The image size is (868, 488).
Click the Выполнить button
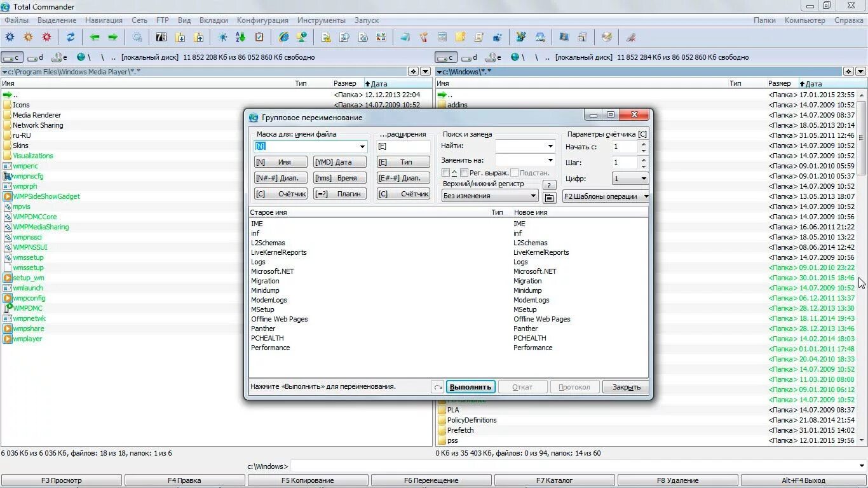coord(470,386)
